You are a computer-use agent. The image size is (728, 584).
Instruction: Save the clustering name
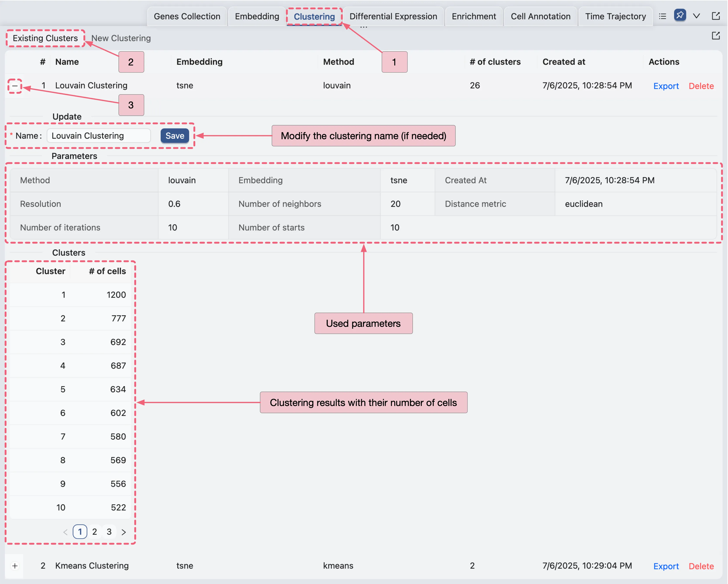click(x=175, y=136)
